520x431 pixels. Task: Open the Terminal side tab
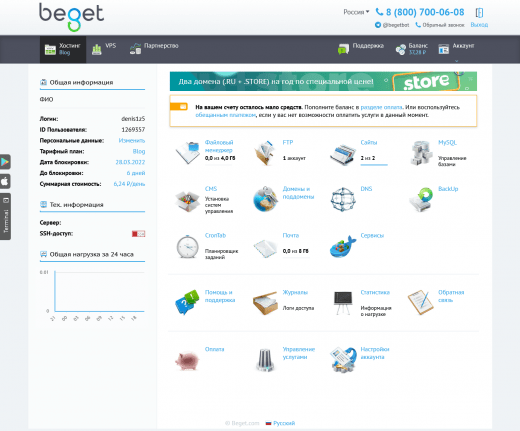click(5, 216)
